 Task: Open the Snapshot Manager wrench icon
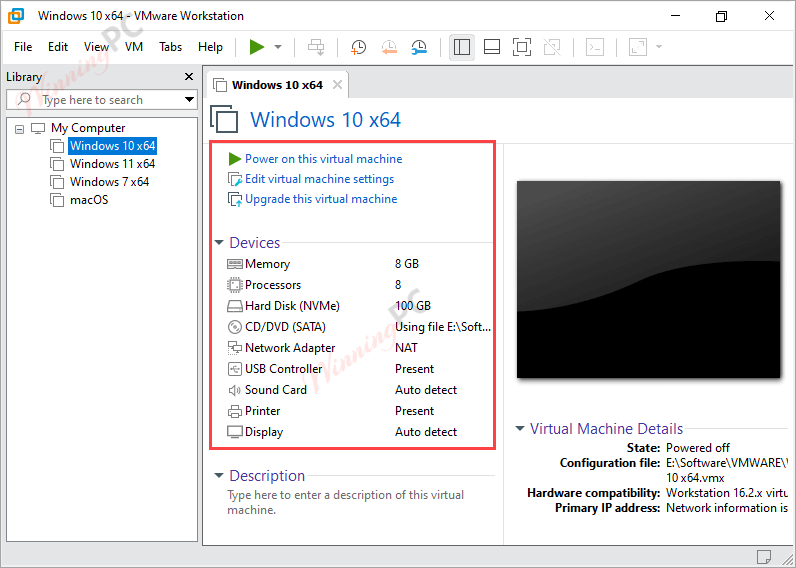(x=419, y=47)
